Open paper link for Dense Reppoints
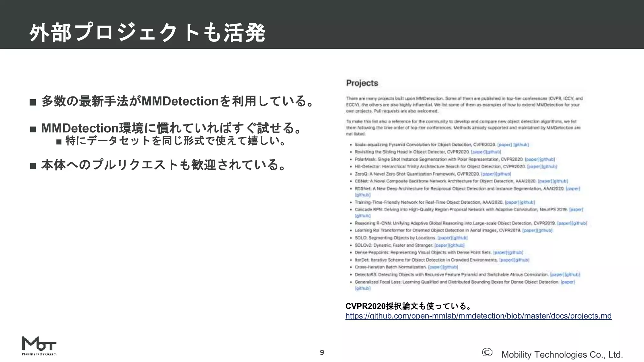The width and height of the screenshot is (644, 362). (500, 253)
